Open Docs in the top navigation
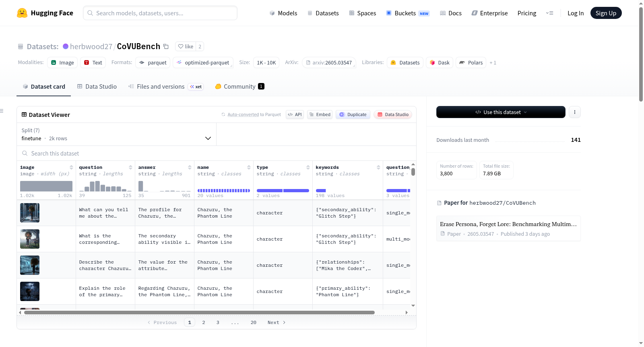This screenshot has height=347, width=644. (451, 13)
